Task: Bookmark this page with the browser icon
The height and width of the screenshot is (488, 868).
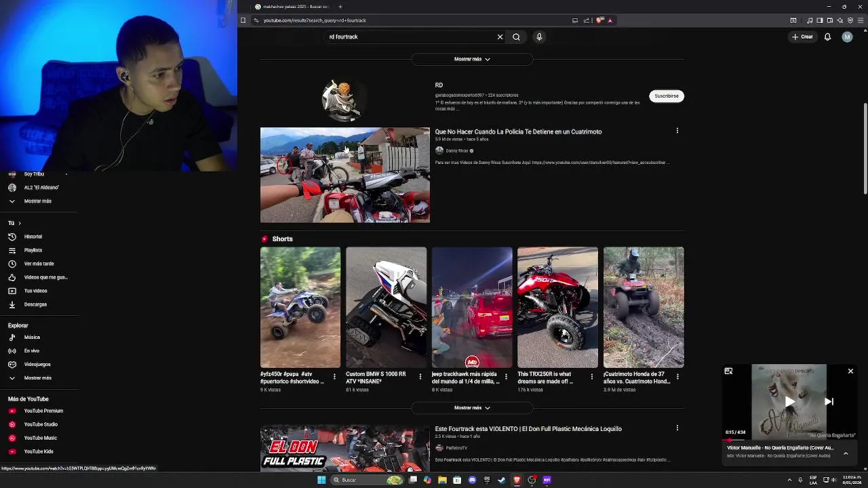Action: pos(243,20)
